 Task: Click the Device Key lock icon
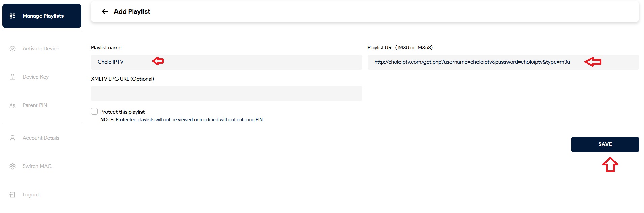click(12, 77)
